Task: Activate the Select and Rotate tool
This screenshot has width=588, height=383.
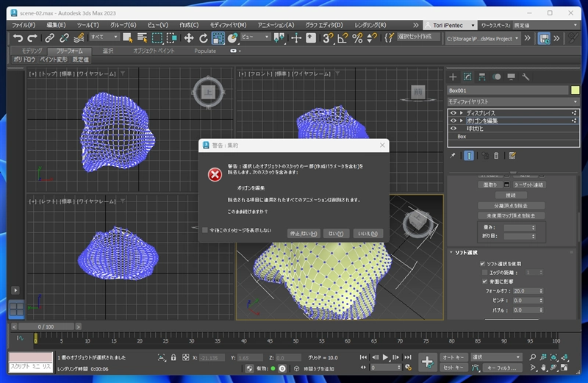Action: [204, 38]
